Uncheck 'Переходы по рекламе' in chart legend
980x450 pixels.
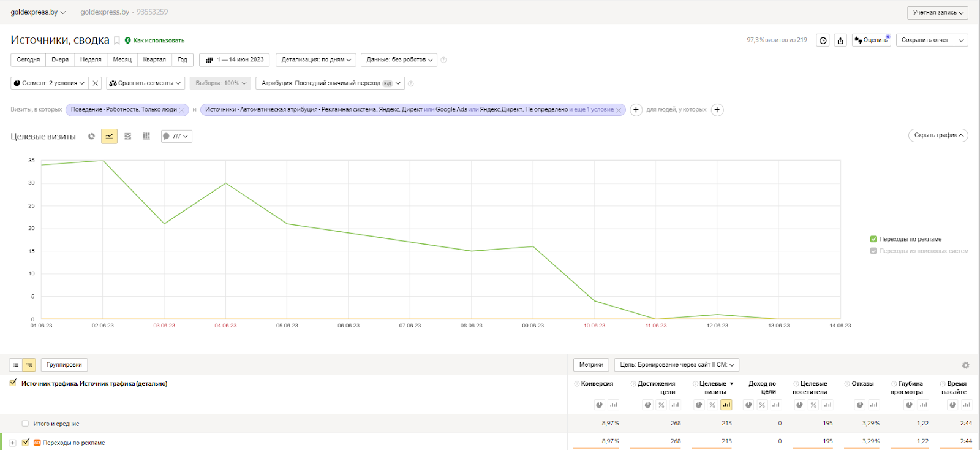coord(873,239)
